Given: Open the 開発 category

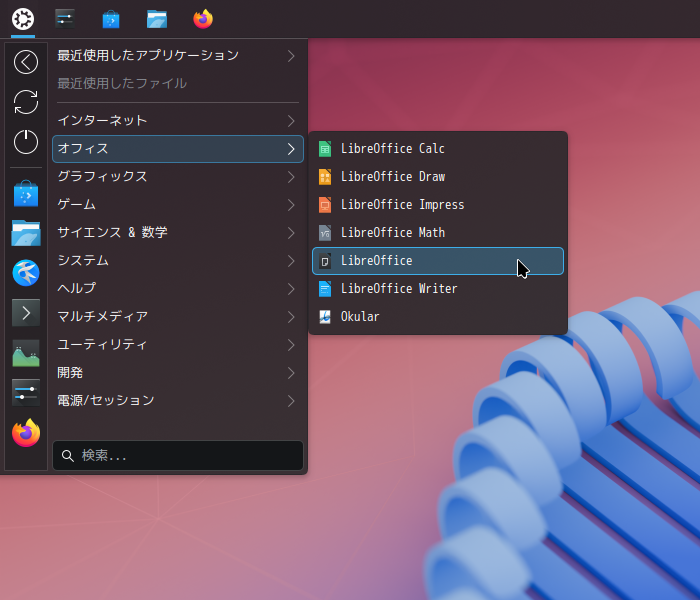Looking at the screenshot, I should [178, 373].
